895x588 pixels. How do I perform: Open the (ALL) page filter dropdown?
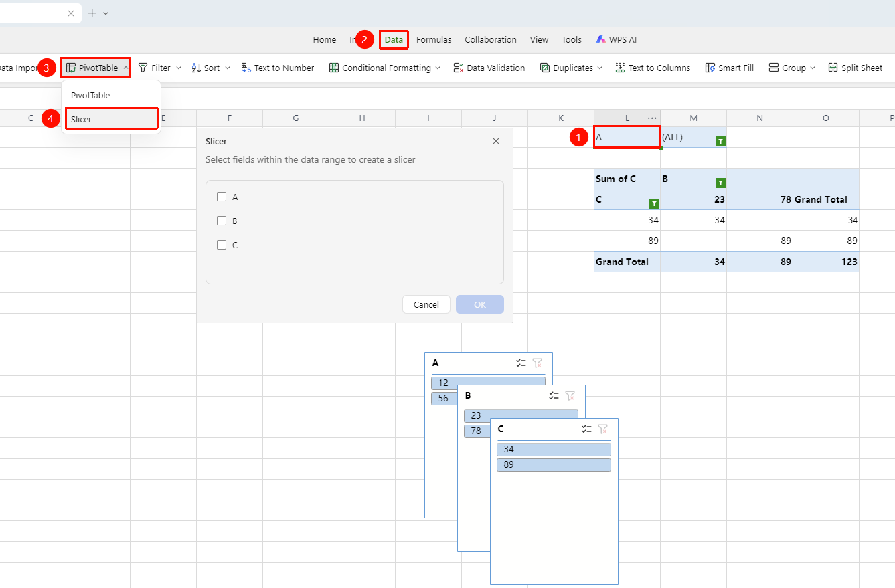[720, 141]
